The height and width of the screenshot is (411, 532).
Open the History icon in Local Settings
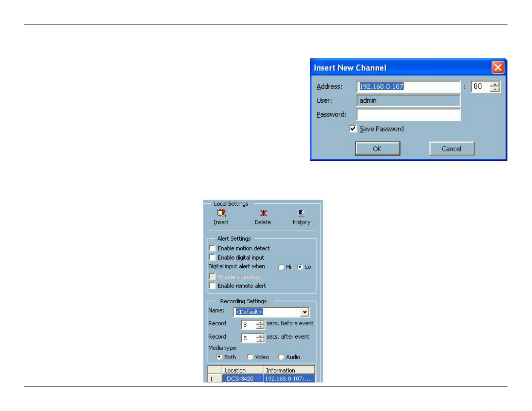point(301,213)
